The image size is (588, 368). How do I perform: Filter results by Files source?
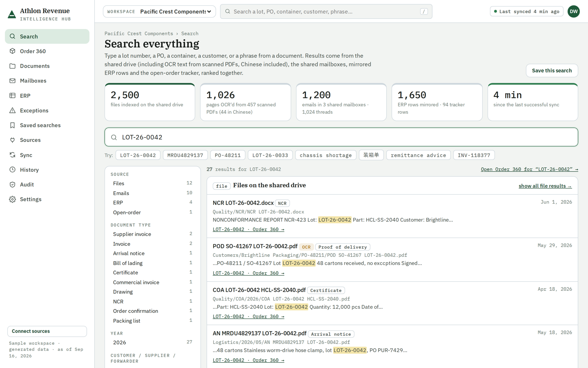coord(152,183)
